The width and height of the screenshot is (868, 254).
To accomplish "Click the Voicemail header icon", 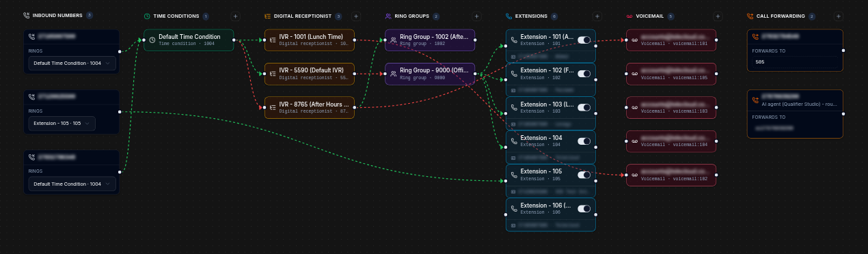I will pyautogui.click(x=629, y=16).
